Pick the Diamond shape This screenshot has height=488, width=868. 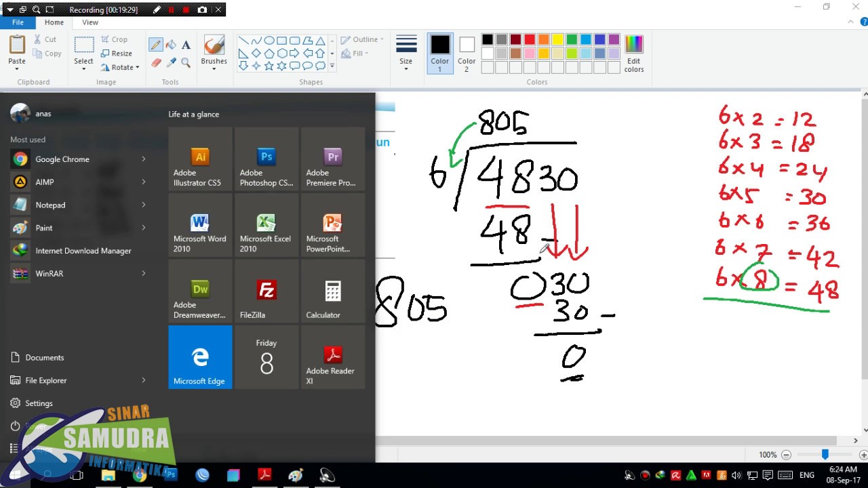tap(256, 53)
